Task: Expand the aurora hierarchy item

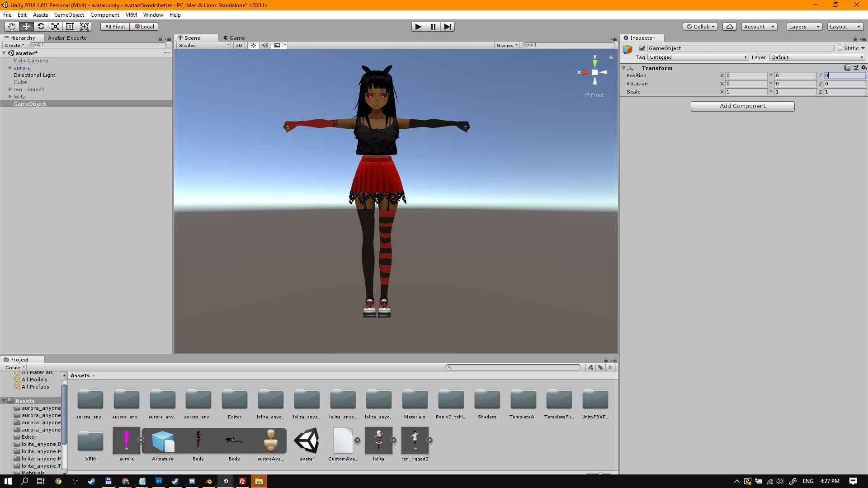Action: (10, 68)
